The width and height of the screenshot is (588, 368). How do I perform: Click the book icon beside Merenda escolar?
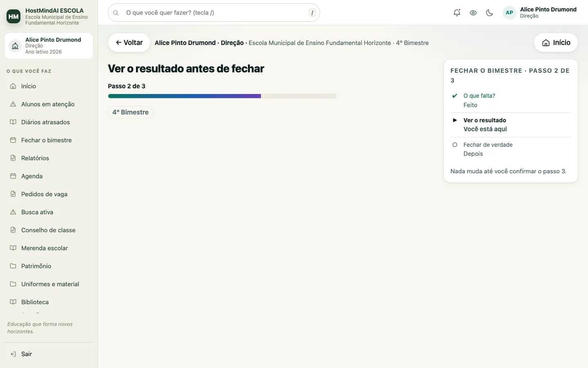tap(13, 248)
